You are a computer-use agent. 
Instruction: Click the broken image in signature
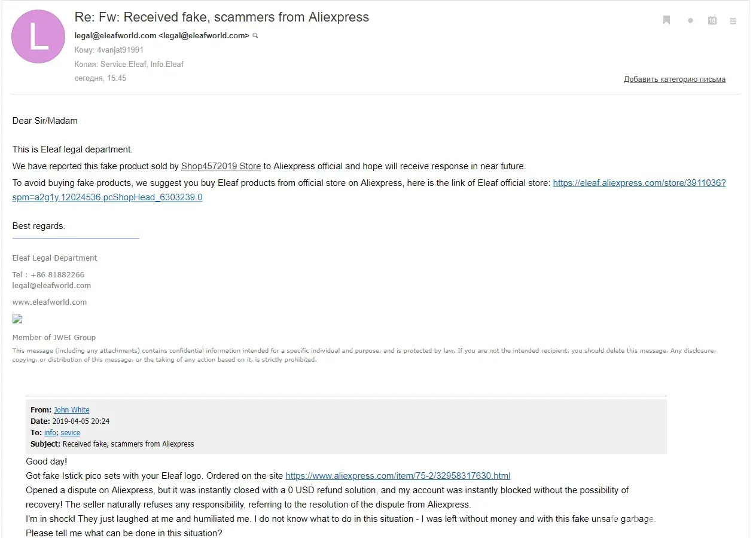(17, 319)
